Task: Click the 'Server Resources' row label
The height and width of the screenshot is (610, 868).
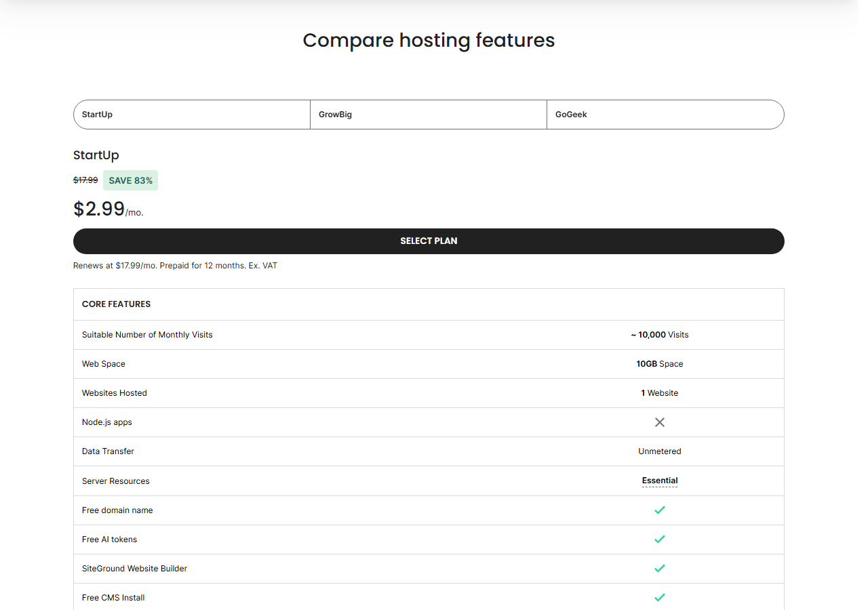Action: coord(116,481)
